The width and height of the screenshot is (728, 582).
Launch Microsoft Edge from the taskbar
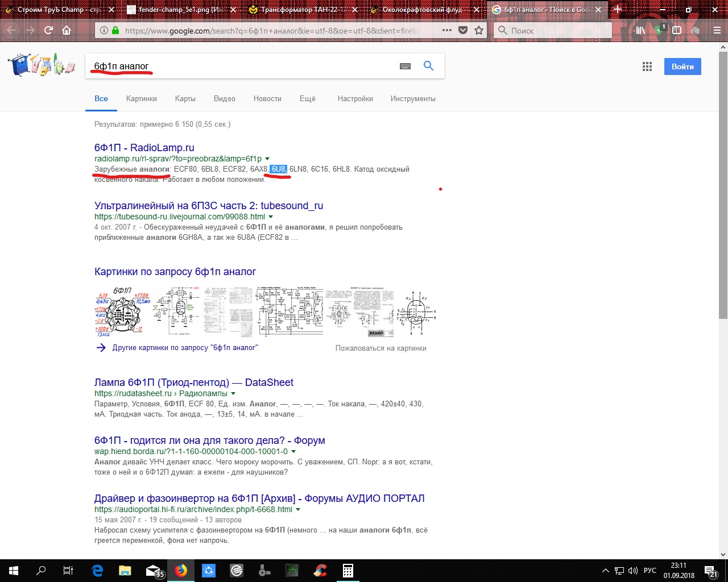[x=97, y=571]
